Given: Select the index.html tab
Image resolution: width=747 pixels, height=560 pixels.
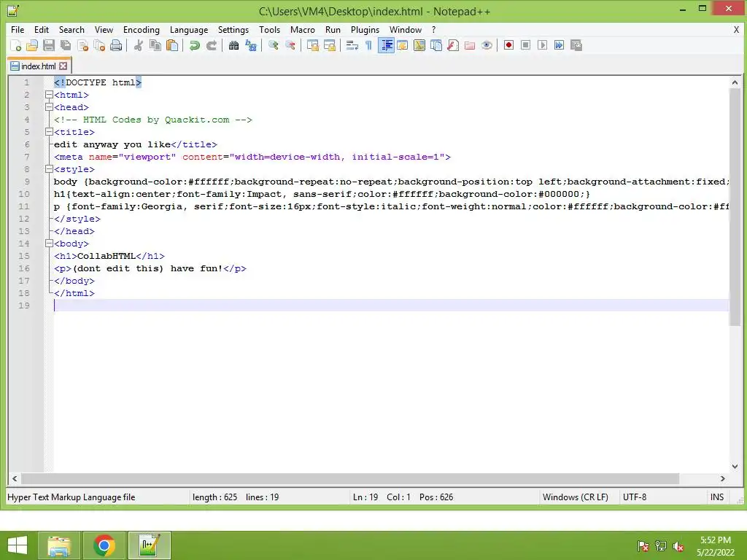Looking at the screenshot, I should (38, 66).
